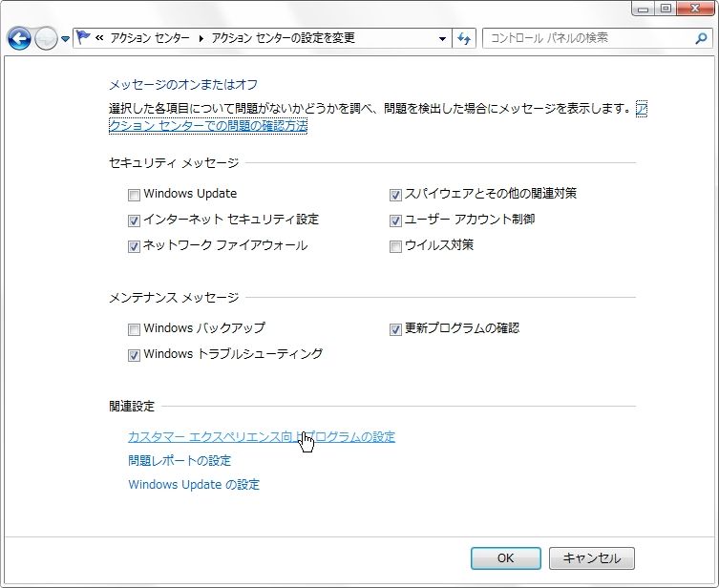The width and height of the screenshot is (719, 588).
Task: Open 問題レポートの設定 link
Action: click(180, 461)
